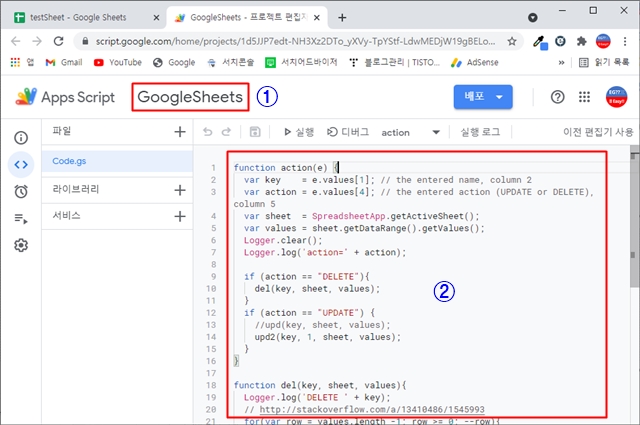Close the GoogleSheets project editor tab
This screenshot has width=640, height=425.
317,18
